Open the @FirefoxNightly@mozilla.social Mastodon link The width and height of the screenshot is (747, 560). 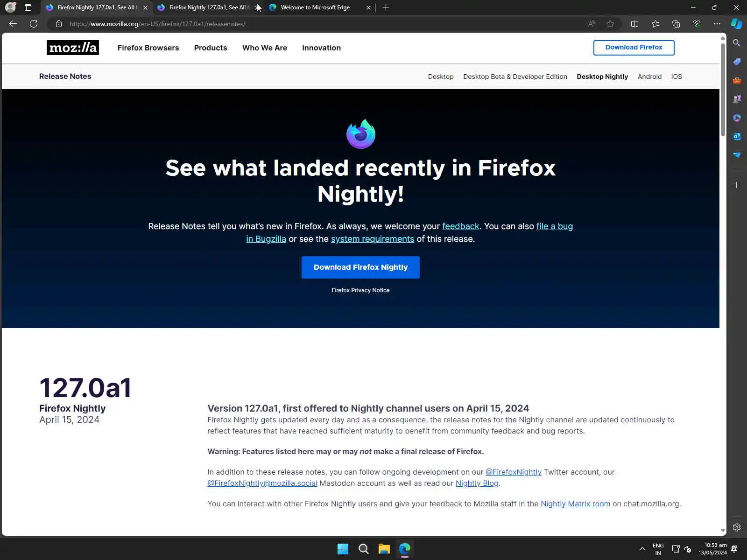pos(262,483)
